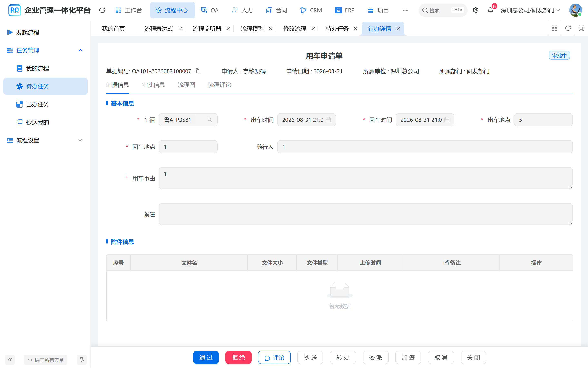Click the user avatar picture
Screen dimensions: 588x368
pos(576,10)
